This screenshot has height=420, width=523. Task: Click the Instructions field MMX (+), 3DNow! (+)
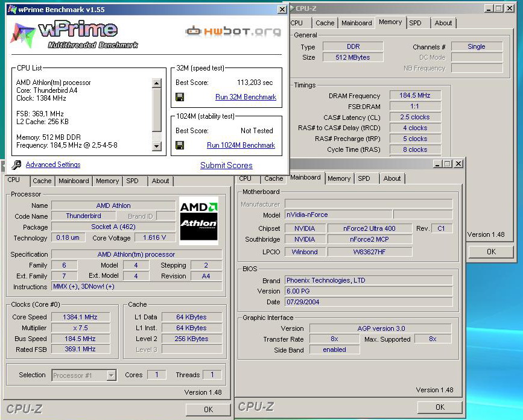tap(137, 286)
